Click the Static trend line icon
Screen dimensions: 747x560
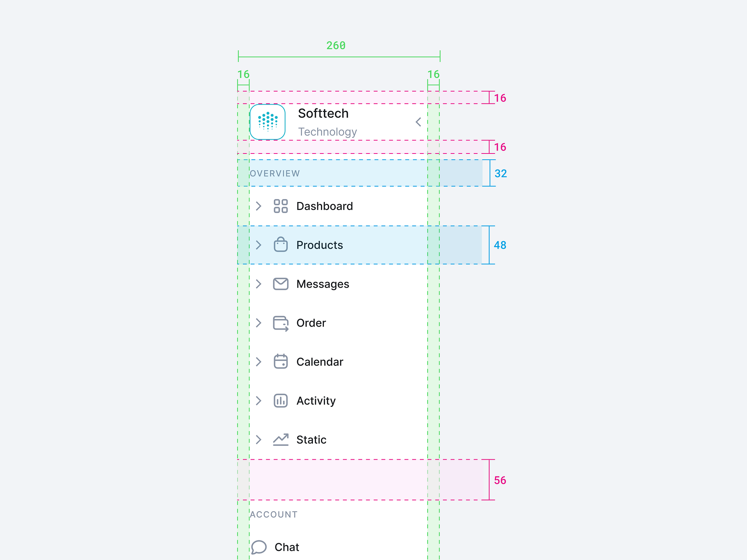pyautogui.click(x=281, y=440)
